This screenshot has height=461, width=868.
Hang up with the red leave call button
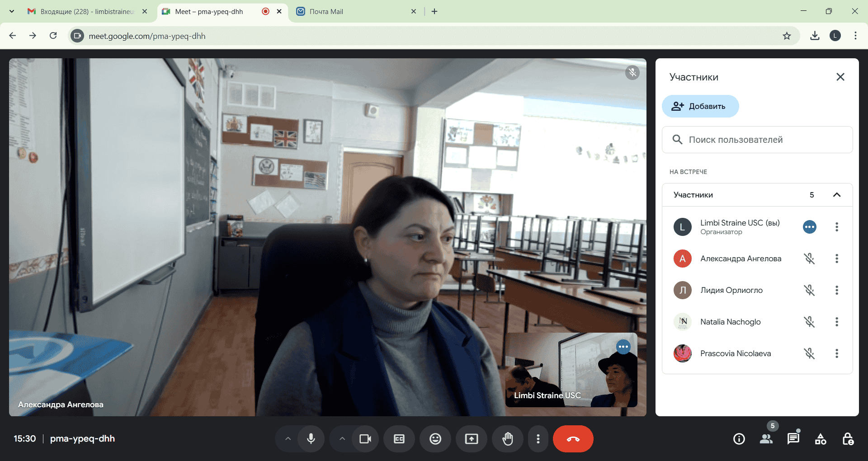tap(573, 439)
